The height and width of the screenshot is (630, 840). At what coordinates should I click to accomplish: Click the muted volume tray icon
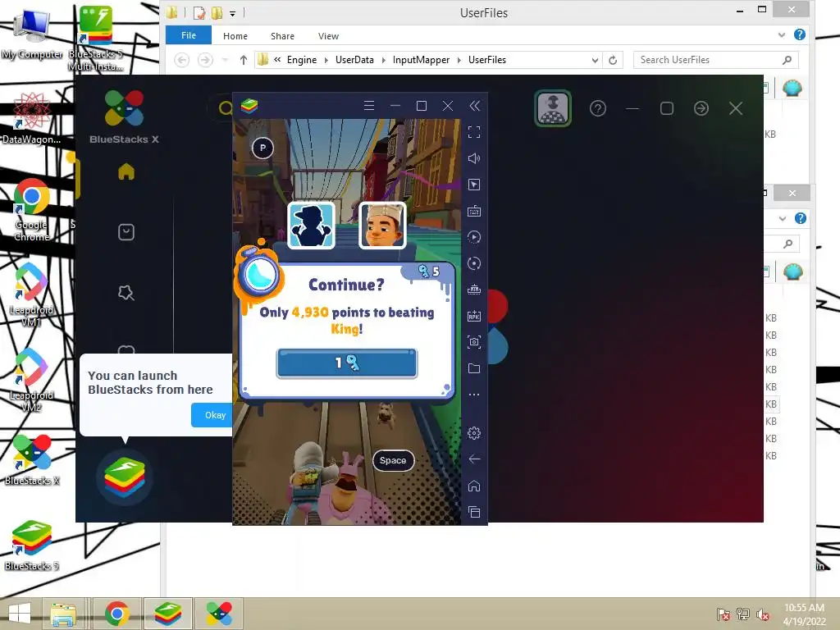[762, 614]
